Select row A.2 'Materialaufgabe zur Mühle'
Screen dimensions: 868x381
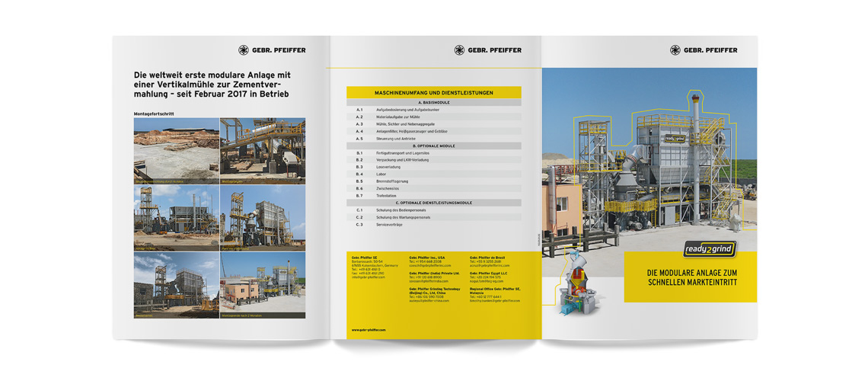(434, 117)
